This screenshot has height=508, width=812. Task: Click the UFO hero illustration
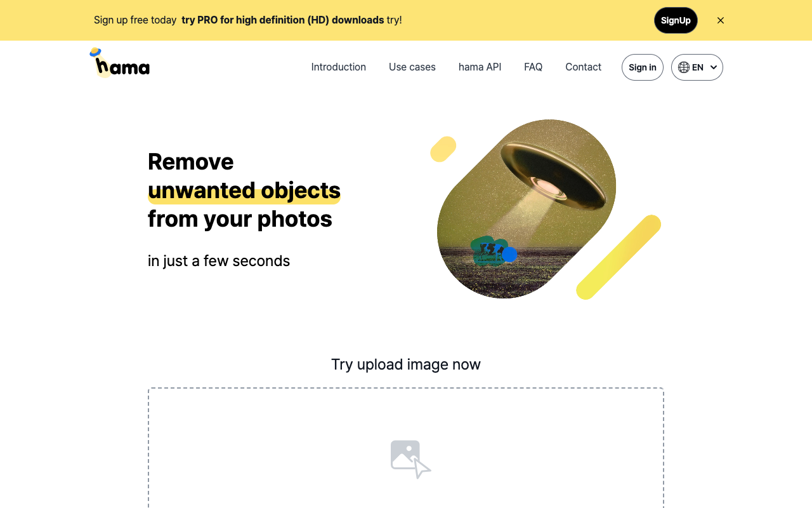click(x=527, y=209)
